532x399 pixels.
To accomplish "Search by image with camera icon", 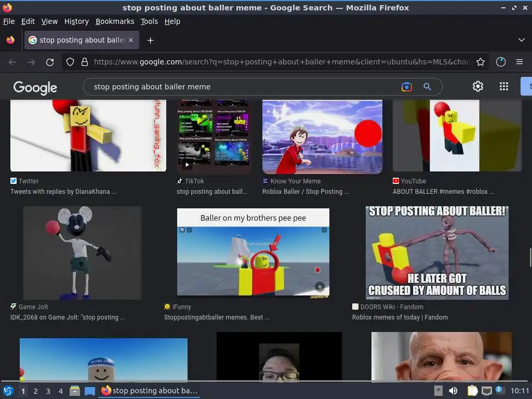I will click(x=406, y=87).
